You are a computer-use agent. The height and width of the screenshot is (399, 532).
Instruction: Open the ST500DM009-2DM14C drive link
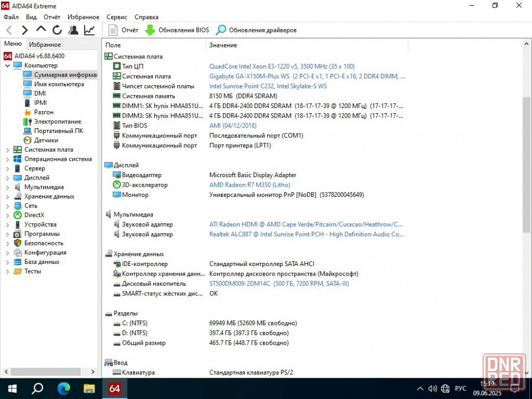pyautogui.click(x=279, y=284)
